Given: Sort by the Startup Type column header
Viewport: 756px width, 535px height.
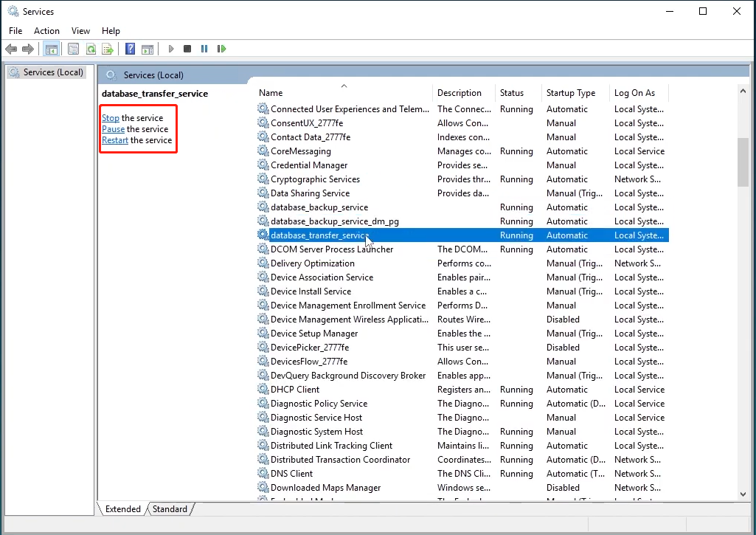Looking at the screenshot, I should tap(576, 93).
